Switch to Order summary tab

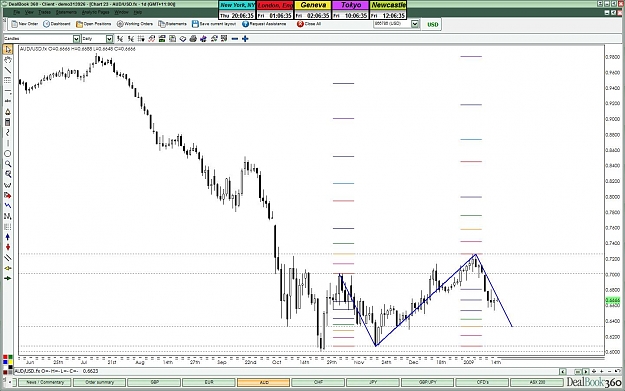pos(99,383)
